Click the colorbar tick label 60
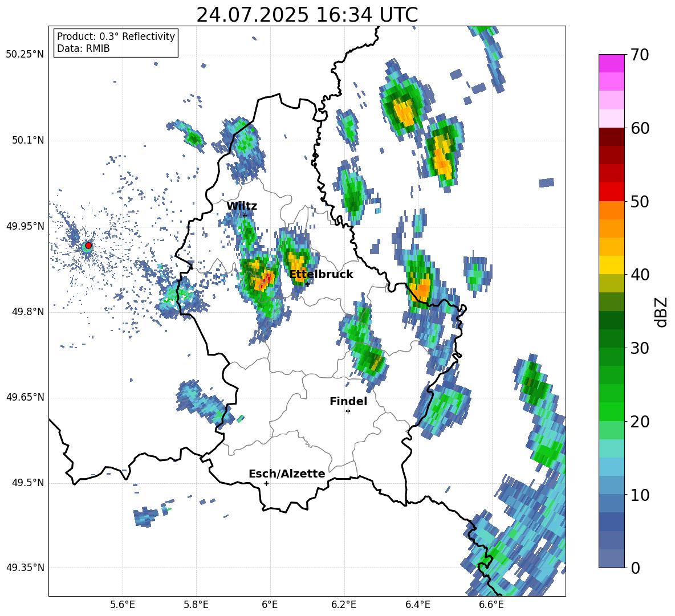675x616 pixels. pos(640,128)
